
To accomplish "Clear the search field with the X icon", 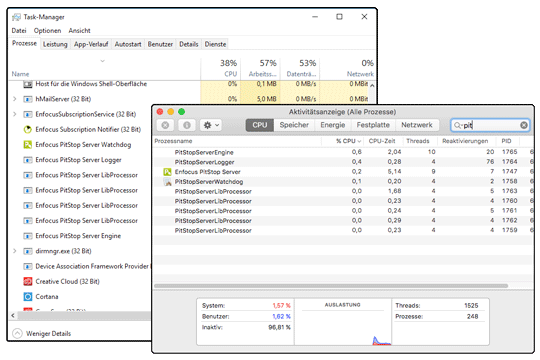I will click(524, 125).
